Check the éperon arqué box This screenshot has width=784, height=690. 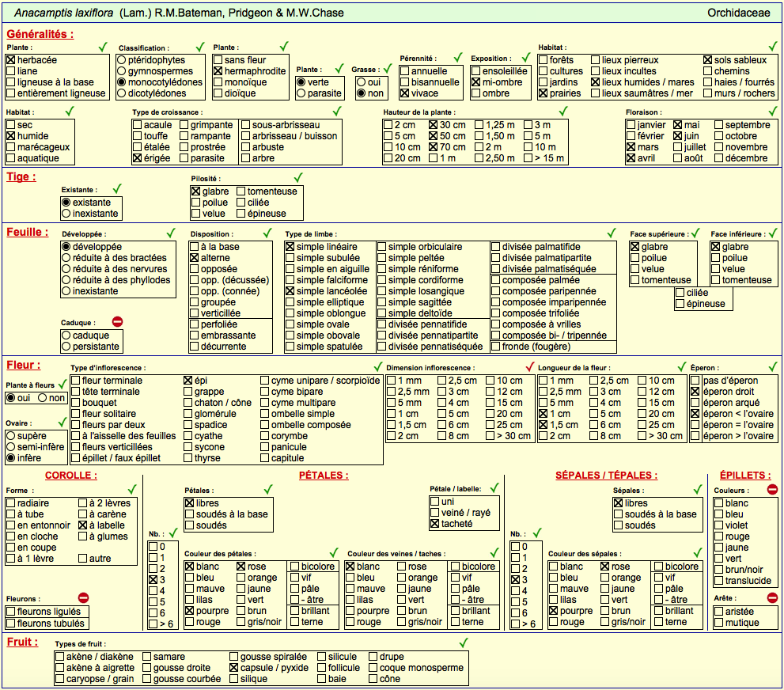point(695,403)
